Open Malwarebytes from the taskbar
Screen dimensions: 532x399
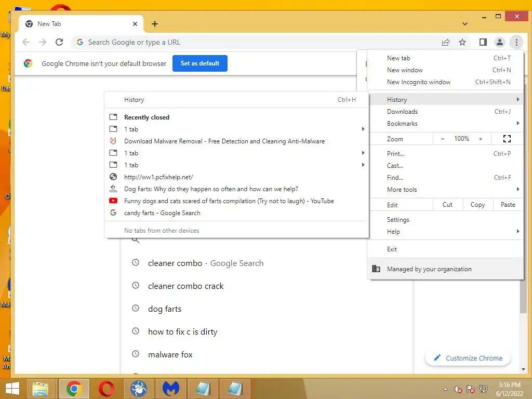pyautogui.click(x=170, y=389)
